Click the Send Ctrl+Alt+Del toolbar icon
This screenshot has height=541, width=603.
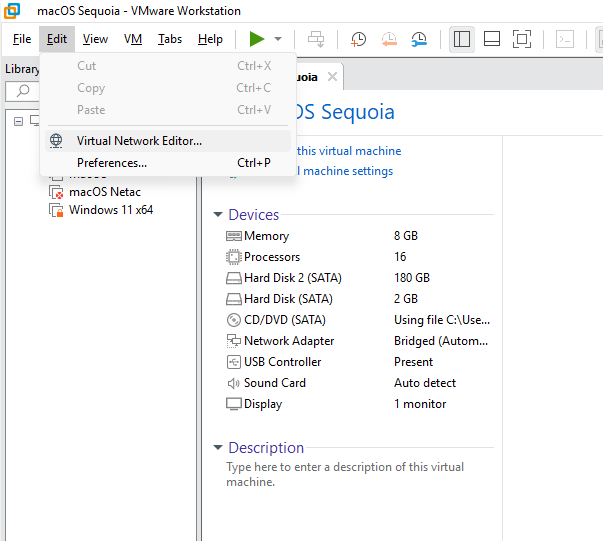[x=316, y=39]
